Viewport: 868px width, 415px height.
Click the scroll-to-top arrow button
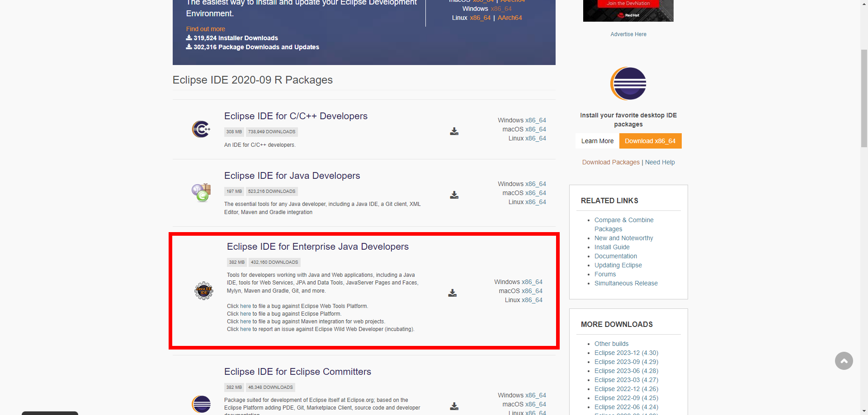pos(844,361)
